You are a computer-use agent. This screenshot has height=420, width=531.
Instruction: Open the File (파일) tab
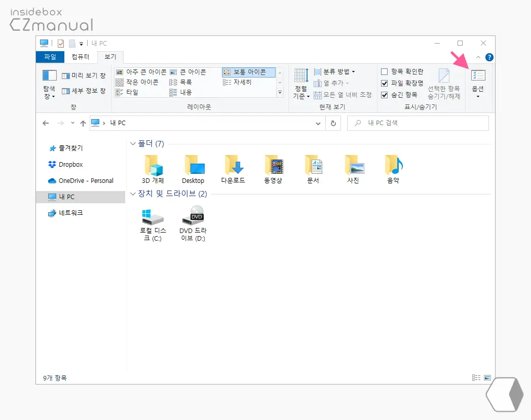(50, 57)
